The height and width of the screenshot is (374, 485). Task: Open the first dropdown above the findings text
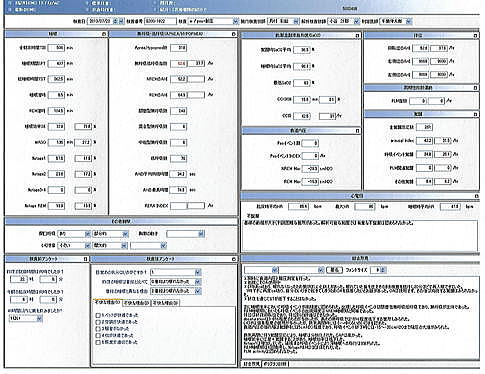[261, 270]
